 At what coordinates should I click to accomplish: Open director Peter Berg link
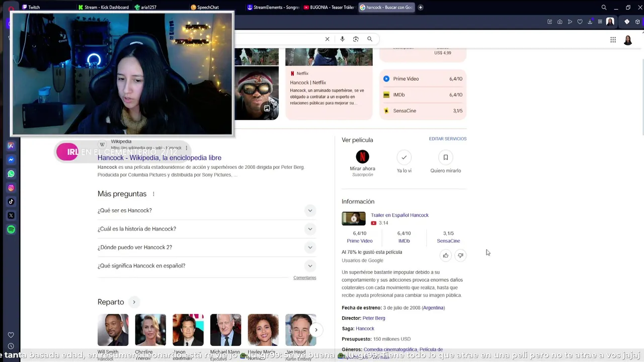374,318
